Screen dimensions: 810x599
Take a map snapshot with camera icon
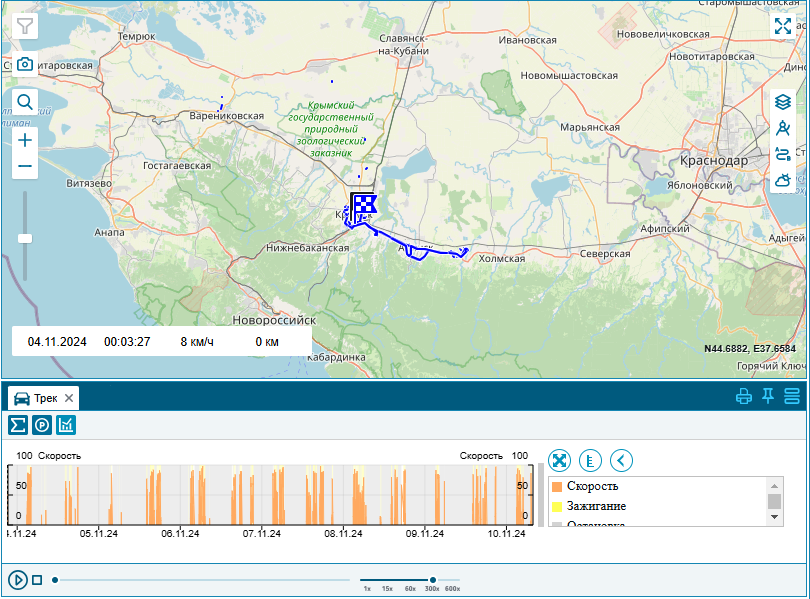coord(25,65)
